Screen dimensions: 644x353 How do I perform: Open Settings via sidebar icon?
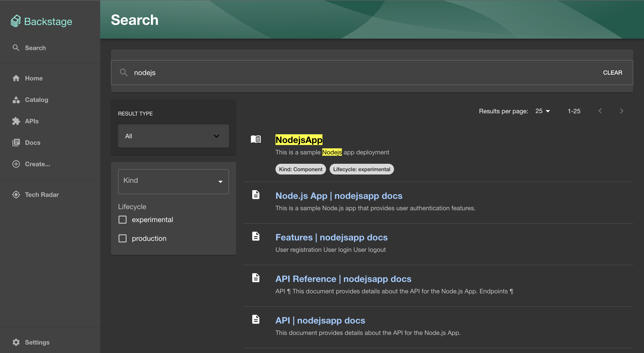(x=16, y=342)
